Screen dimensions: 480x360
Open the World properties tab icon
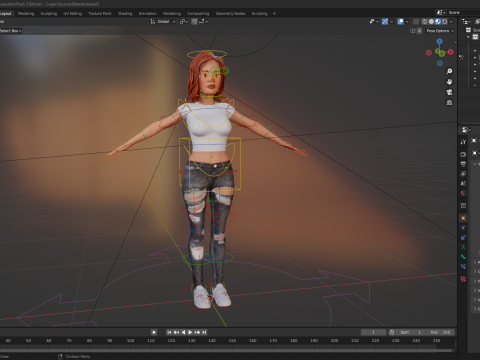(x=463, y=193)
